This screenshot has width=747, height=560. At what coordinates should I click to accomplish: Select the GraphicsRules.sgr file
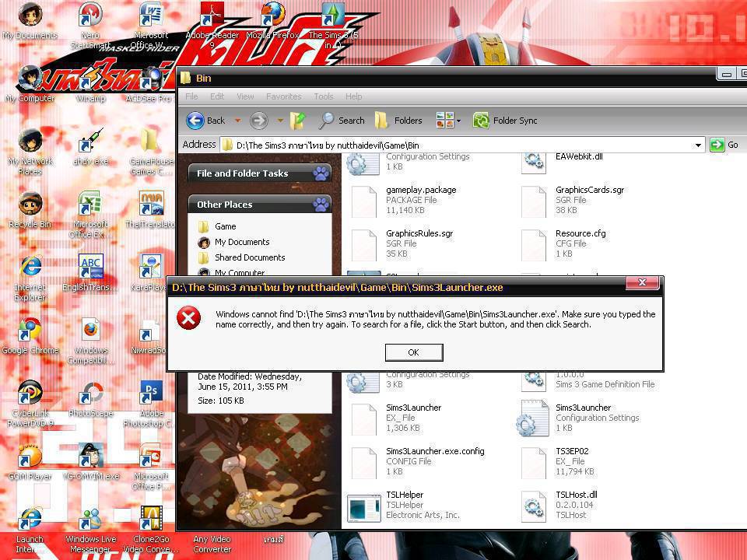pos(402,243)
